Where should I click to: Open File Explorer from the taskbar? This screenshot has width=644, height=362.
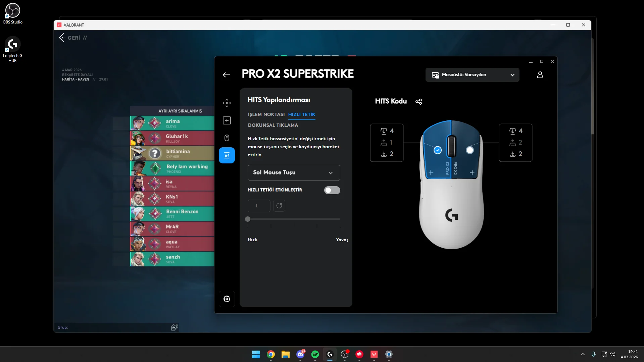pos(286,354)
